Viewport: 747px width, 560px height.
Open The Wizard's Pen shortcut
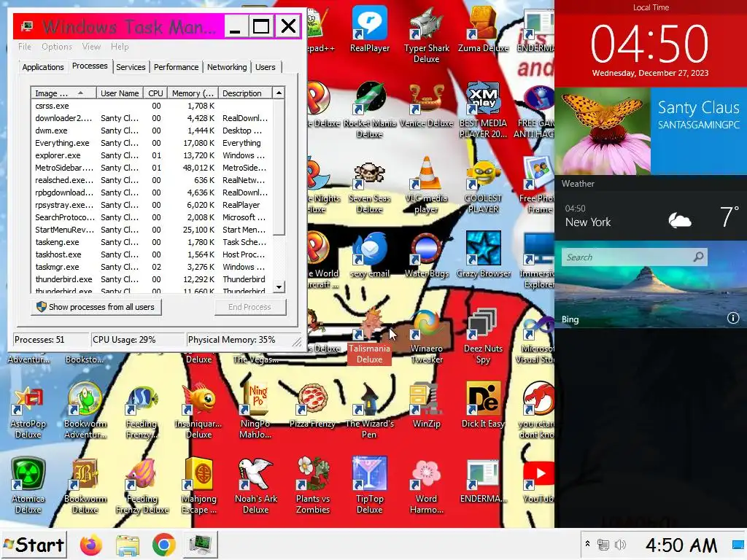[370, 411]
